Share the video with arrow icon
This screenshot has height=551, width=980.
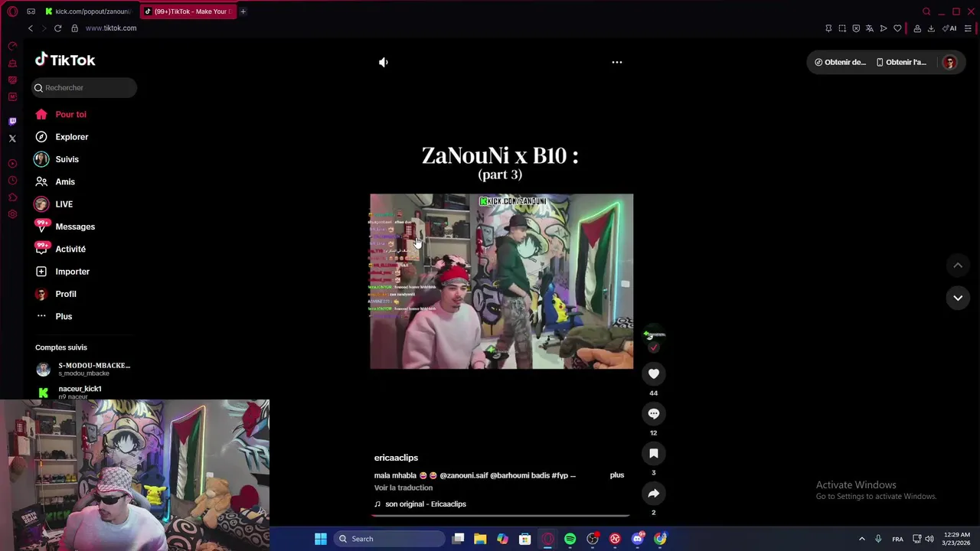pos(654,493)
